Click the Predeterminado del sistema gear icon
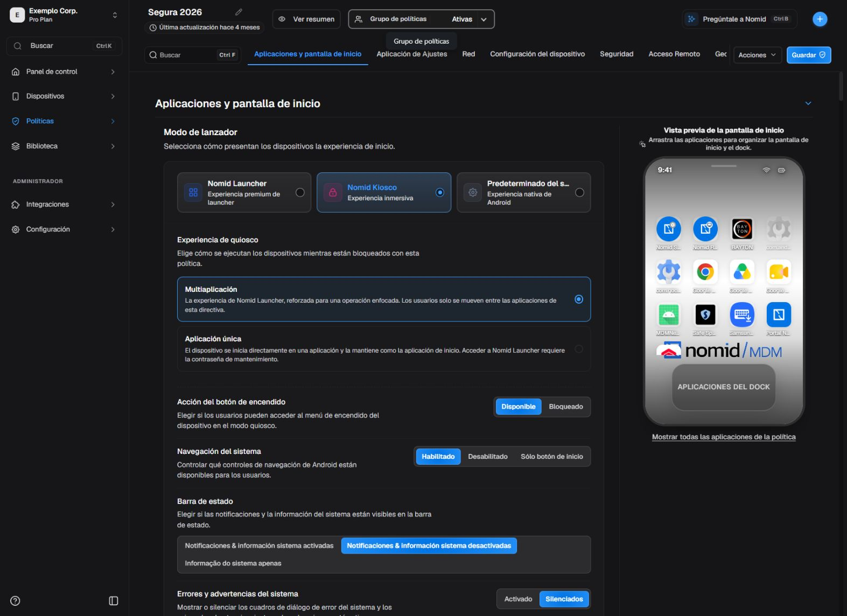Viewport: 847px width, 616px height. tap(473, 192)
